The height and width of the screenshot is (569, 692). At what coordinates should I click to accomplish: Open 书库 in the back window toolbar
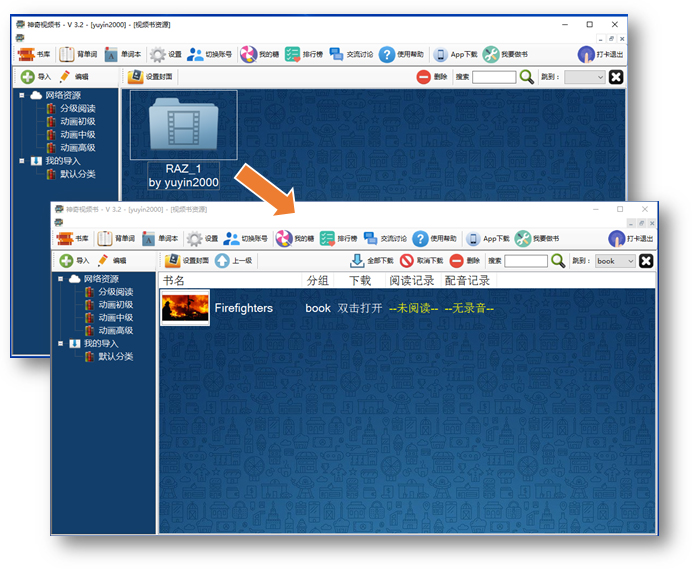[x=34, y=54]
